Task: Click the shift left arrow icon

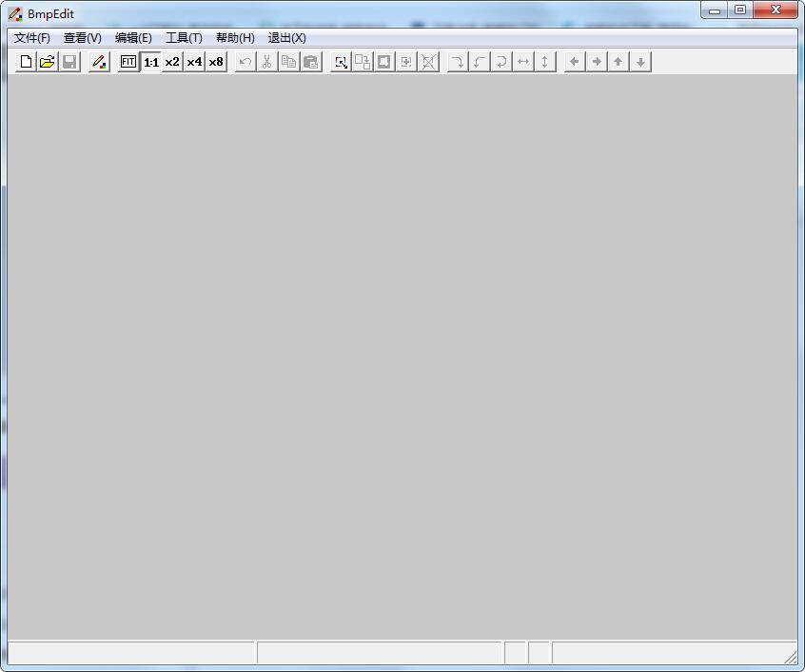Action: point(575,62)
